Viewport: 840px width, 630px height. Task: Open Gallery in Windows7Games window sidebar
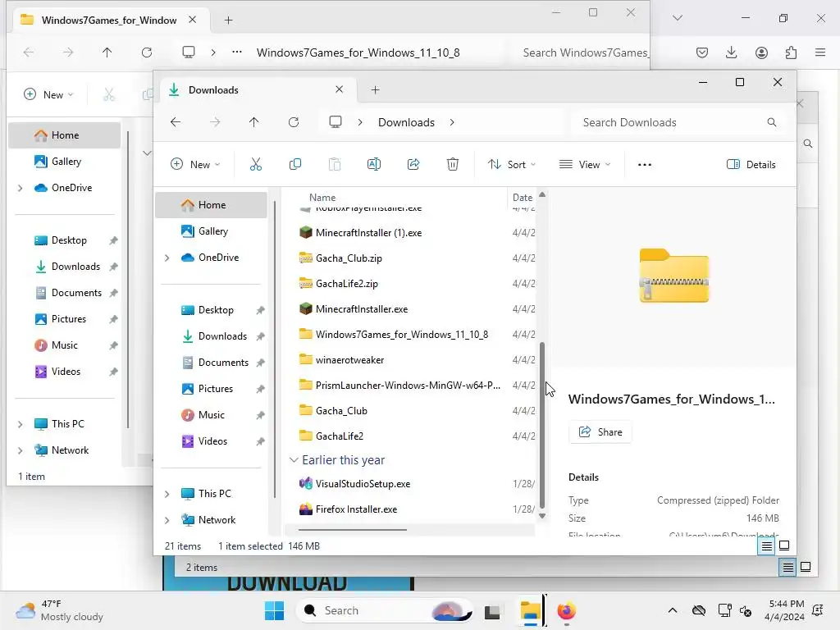click(x=66, y=162)
